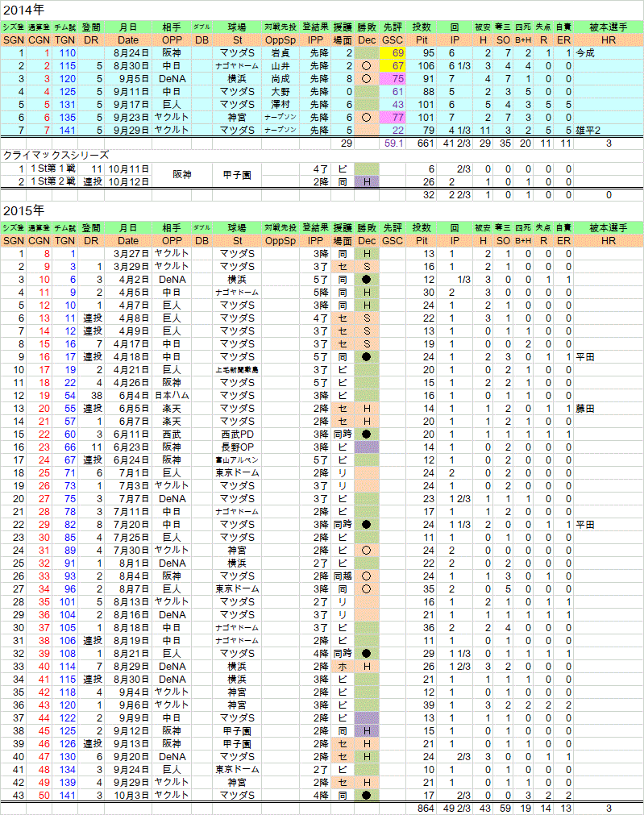Select the date cell 9月23日
644x815 pixels.
pyautogui.click(x=128, y=118)
